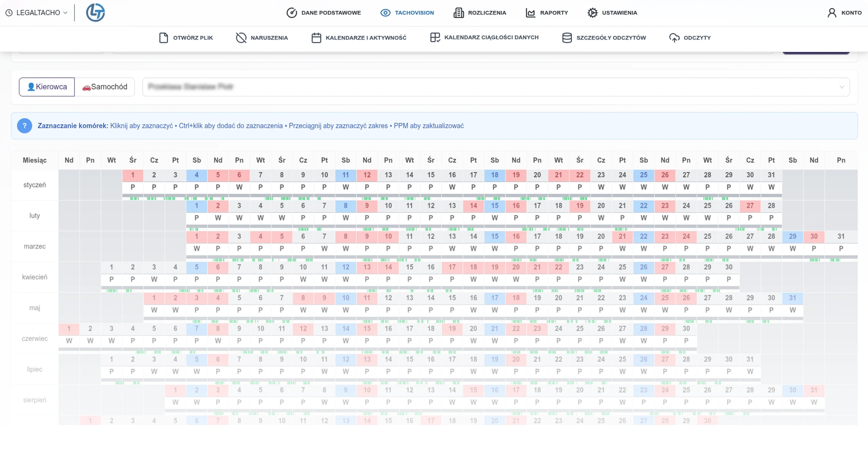
Task: Click the LegalTacho round logo icon
Action: tap(95, 13)
